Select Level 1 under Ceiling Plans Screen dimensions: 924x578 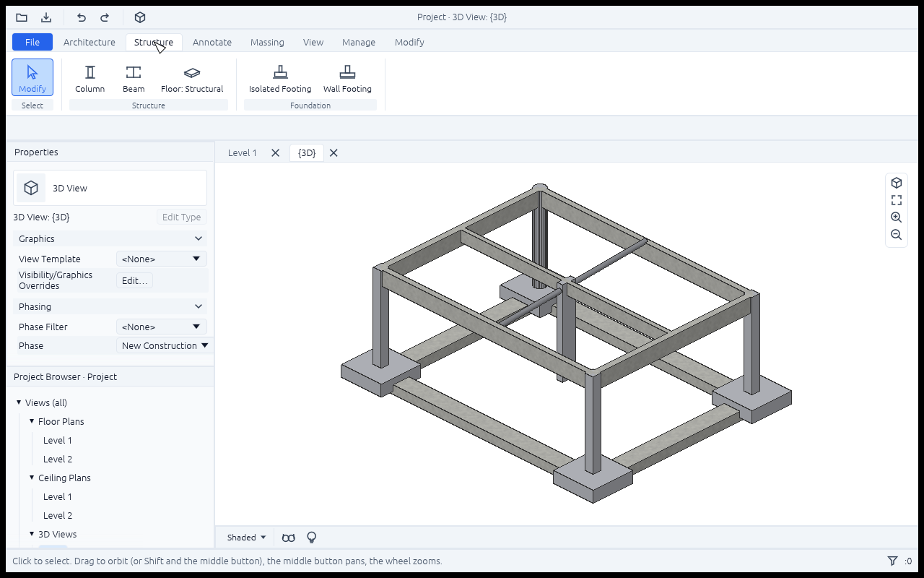click(x=58, y=496)
